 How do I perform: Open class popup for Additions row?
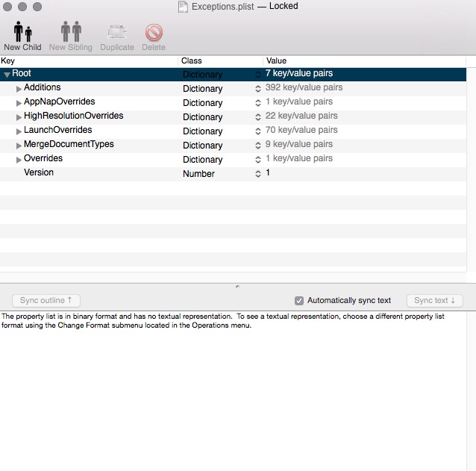[257, 88]
